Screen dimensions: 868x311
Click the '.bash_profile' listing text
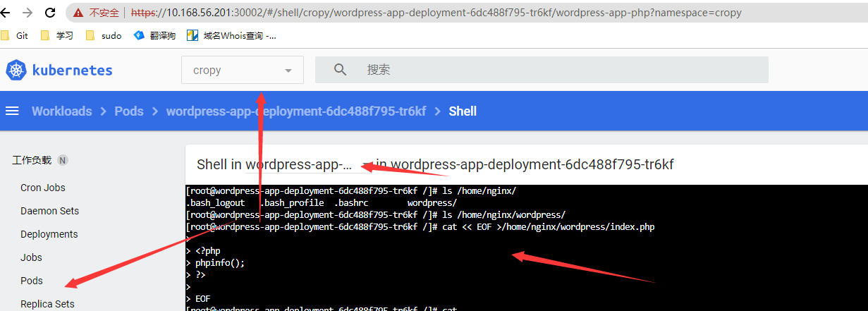292,203
